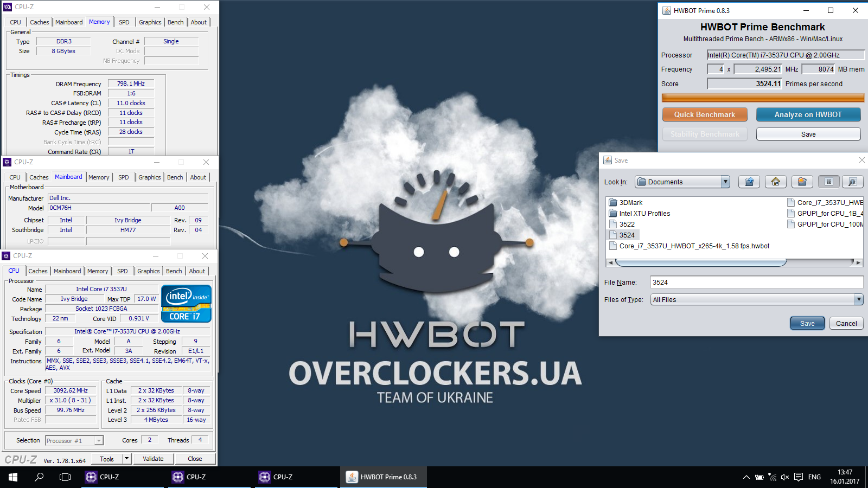Switch Save dialog to Details view icon

point(852,182)
